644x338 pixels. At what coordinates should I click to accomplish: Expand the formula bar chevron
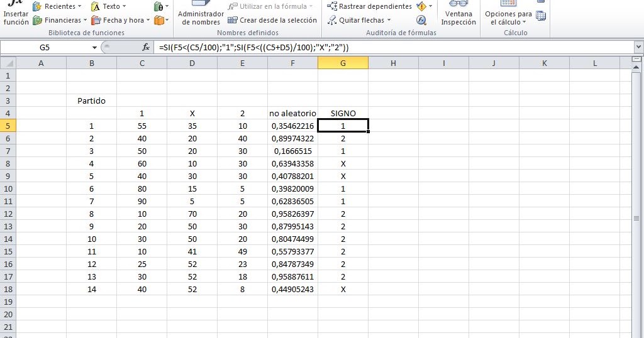(x=639, y=47)
